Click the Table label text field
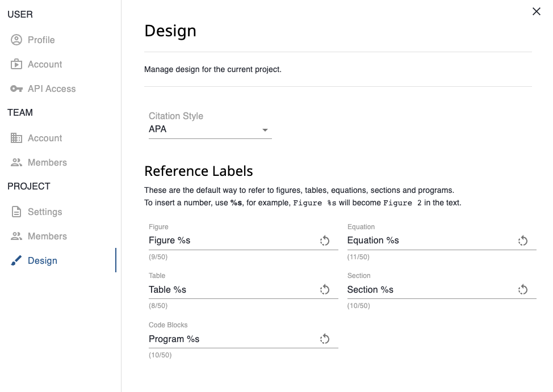Viewport: 553px width, 392px height. (227, 289)
